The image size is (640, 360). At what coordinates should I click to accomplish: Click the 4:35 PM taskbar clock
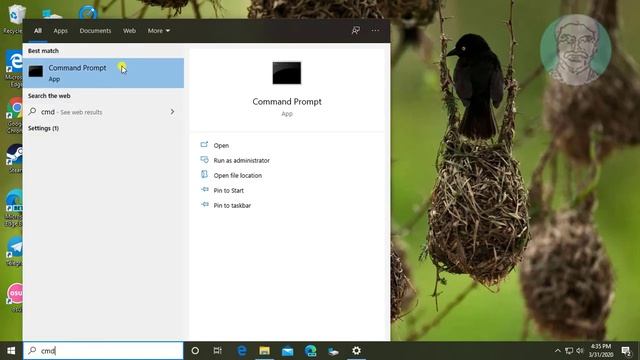601,350
